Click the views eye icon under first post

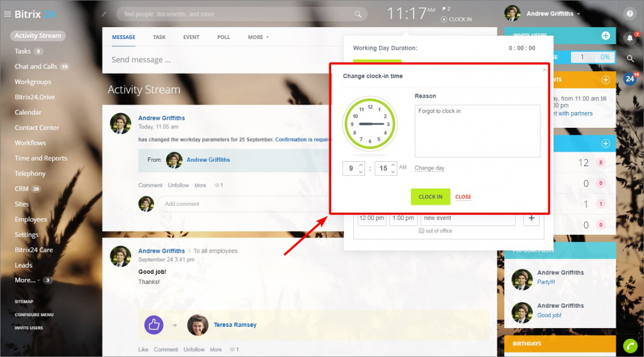coord(217,185)
